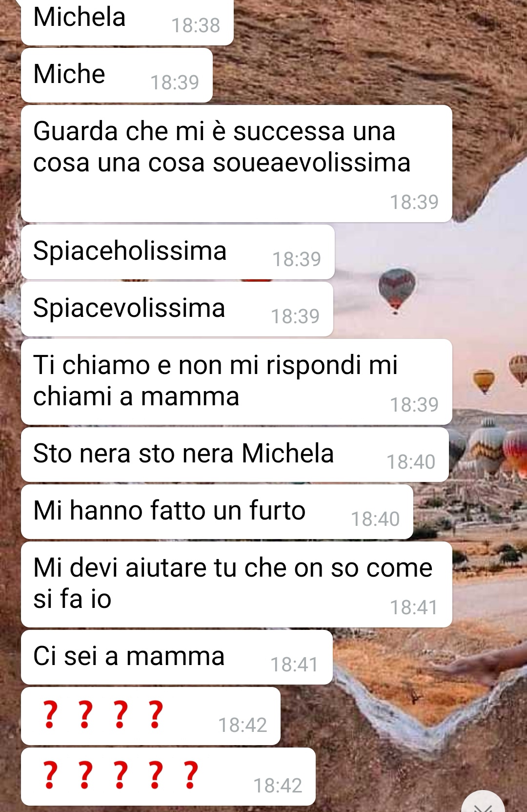The height and width of the screenshot is (812, 527).
Task: Tap the first red question mark emoji at 18:42
Action: [x=49, y=714]
